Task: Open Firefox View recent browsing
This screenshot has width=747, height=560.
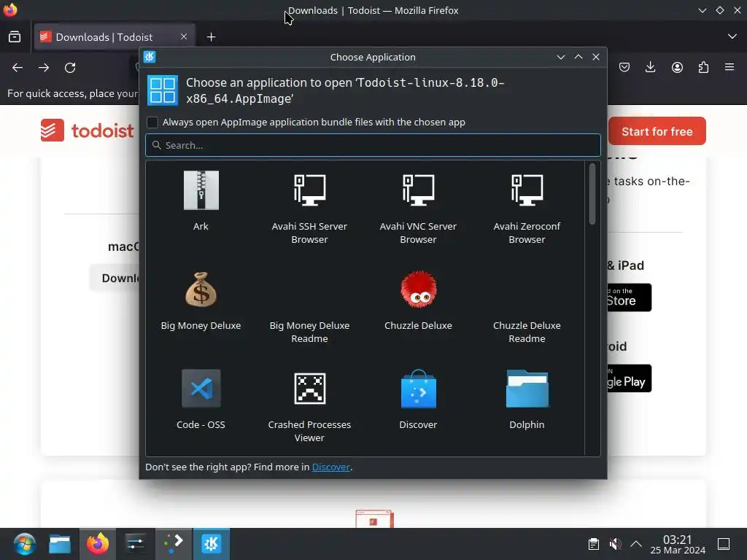Action: pyautogui.click(x=15, y=36)
